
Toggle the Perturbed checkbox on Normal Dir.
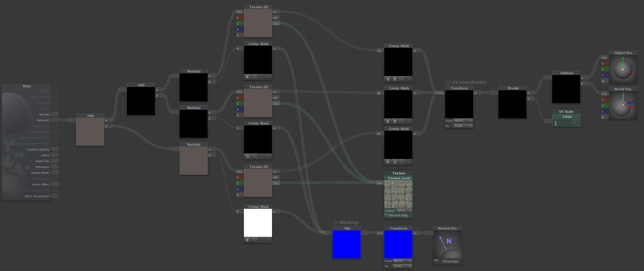[x=436, y=261]
